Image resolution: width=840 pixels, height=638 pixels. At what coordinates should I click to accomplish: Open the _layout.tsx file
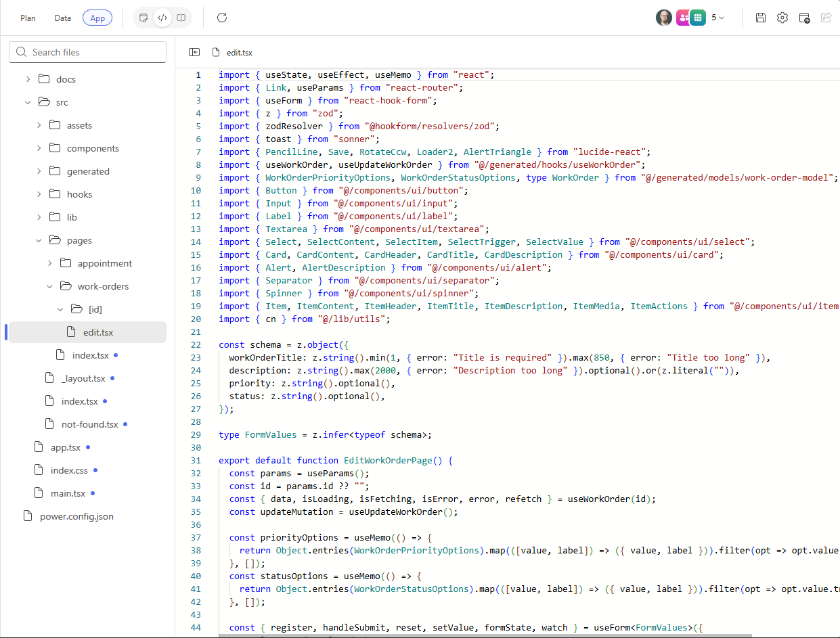[x=83, y=378]
